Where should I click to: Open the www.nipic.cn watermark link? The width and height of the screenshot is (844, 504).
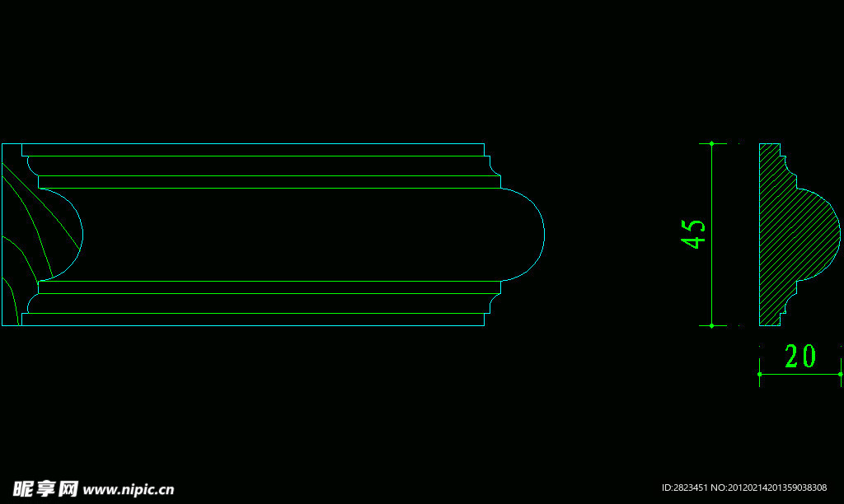(x=129, y=489)
